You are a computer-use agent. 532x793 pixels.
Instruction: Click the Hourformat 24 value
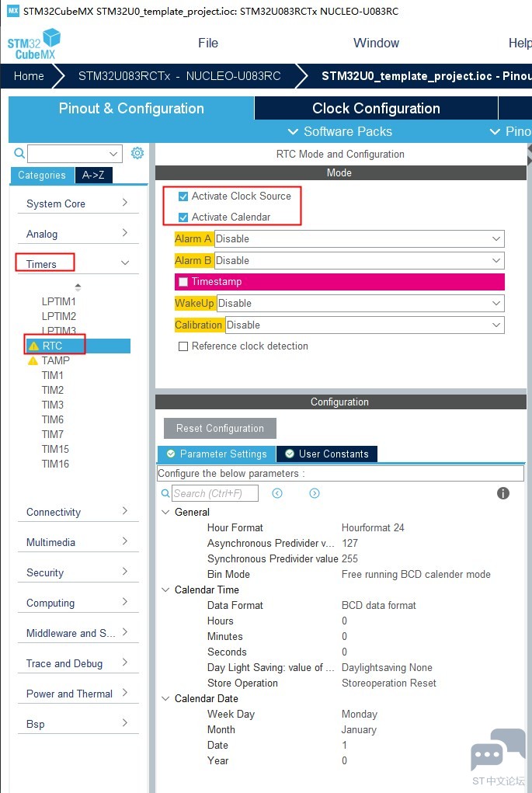point(373,527)
